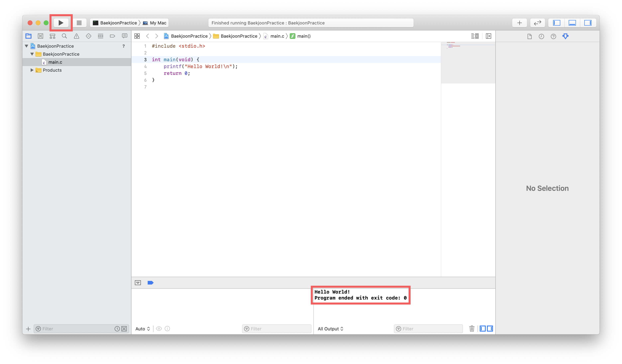Show the Breakpoint navigator

(x=113, y=36)
